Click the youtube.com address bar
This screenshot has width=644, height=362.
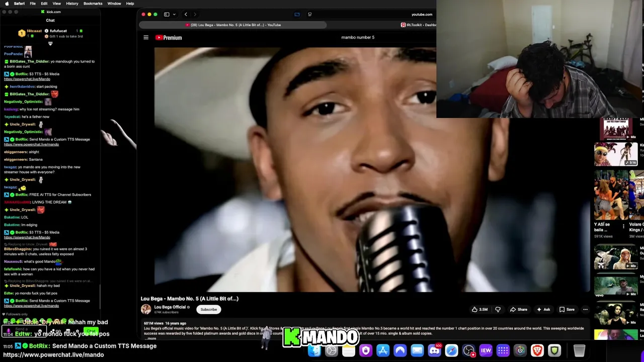click(x=422, y=15)
